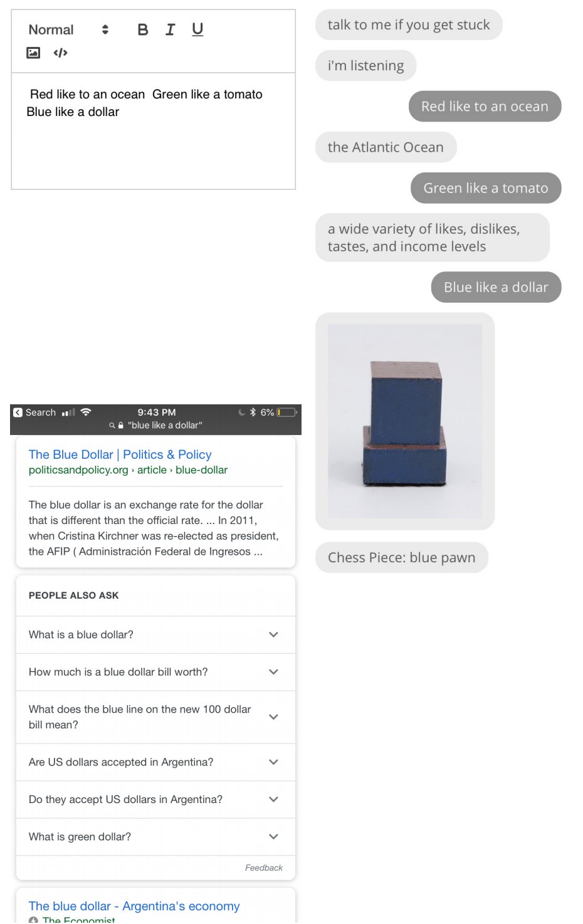
Task: Expand "Are US dollars accepted in Argentina?"
Action: 155,762
